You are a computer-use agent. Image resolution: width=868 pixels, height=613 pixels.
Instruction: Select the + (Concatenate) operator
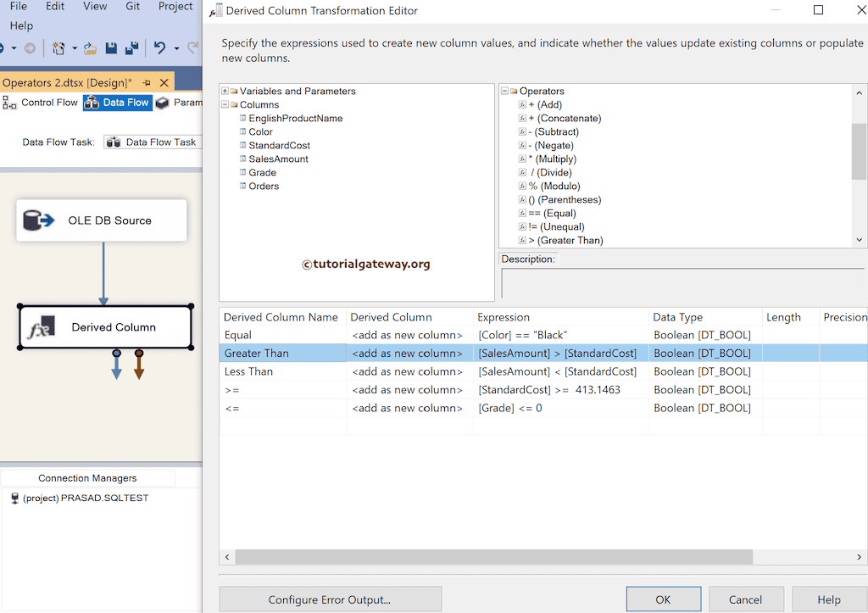coord(565,118)
